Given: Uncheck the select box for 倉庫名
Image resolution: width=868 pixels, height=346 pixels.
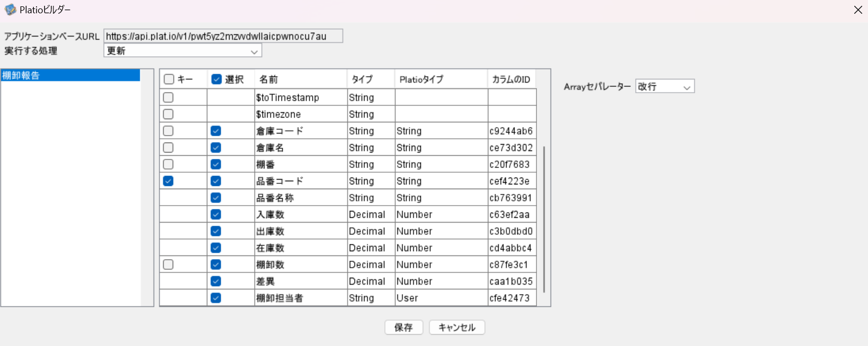Looking at the screenshot, I should click(215, 148).
